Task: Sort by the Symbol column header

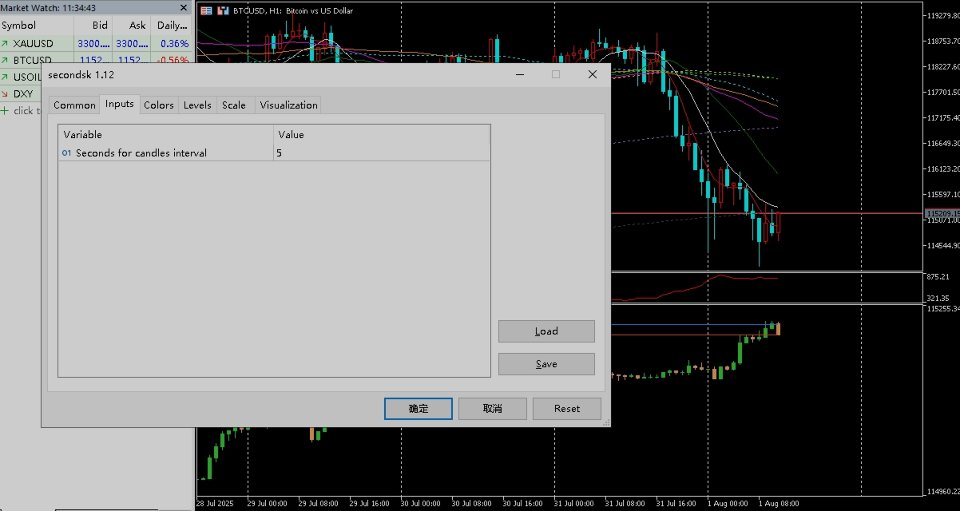Action: (37, 26)
